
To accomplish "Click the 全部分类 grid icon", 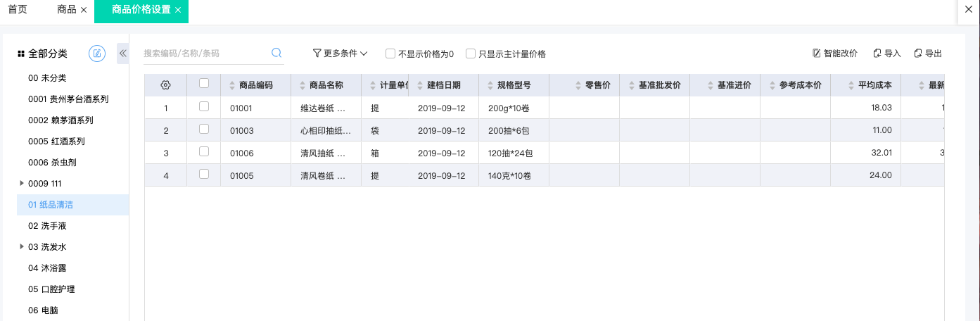I will 21,54.
